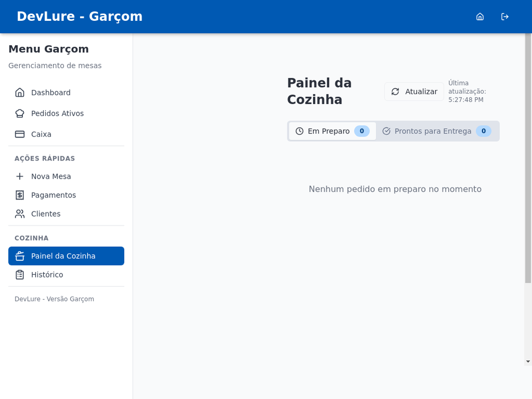
Task: Click the Clientes people icon
Action: 20,214
